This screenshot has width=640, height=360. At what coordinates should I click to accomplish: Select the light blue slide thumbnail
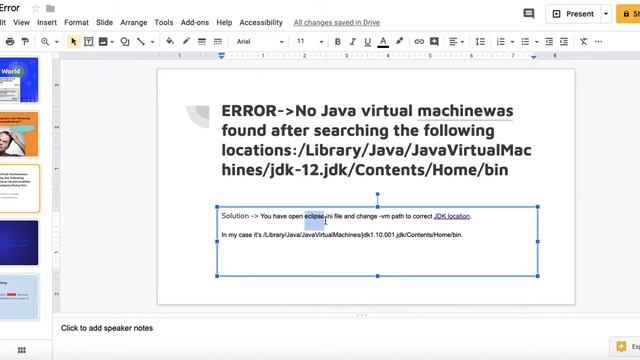(19, 297)
